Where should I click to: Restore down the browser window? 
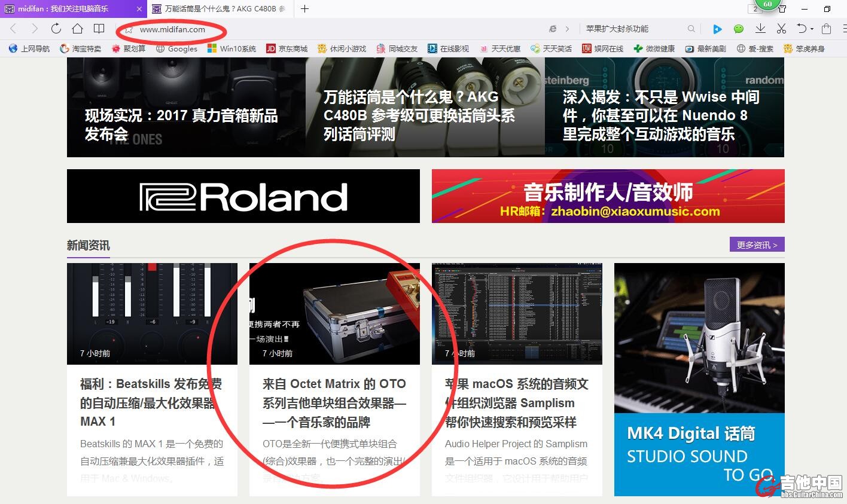tap(827, 9)
